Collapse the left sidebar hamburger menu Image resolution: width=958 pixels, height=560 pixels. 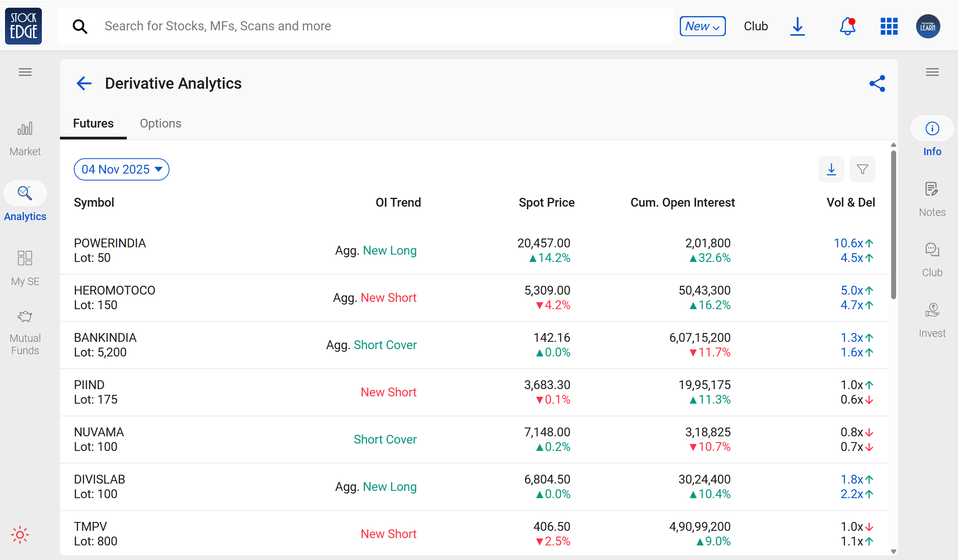point(25,72)
